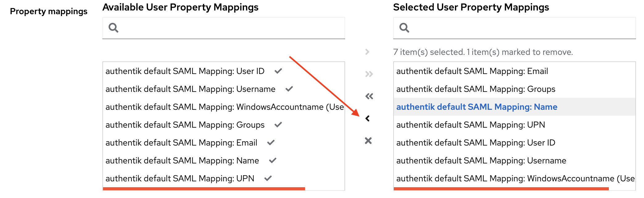Select available mapping Groups
Image resolution: width=644 pixels, height=198 pixels.
pyautogui.click(x=224, y=125)
